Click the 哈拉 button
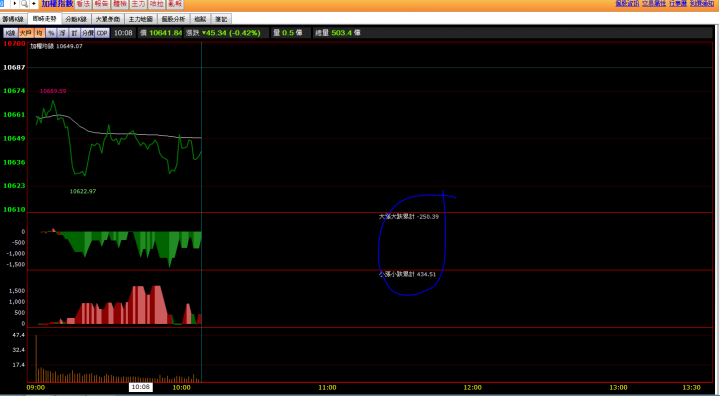This screenshot has width=720, height=396. click(157, 4)
